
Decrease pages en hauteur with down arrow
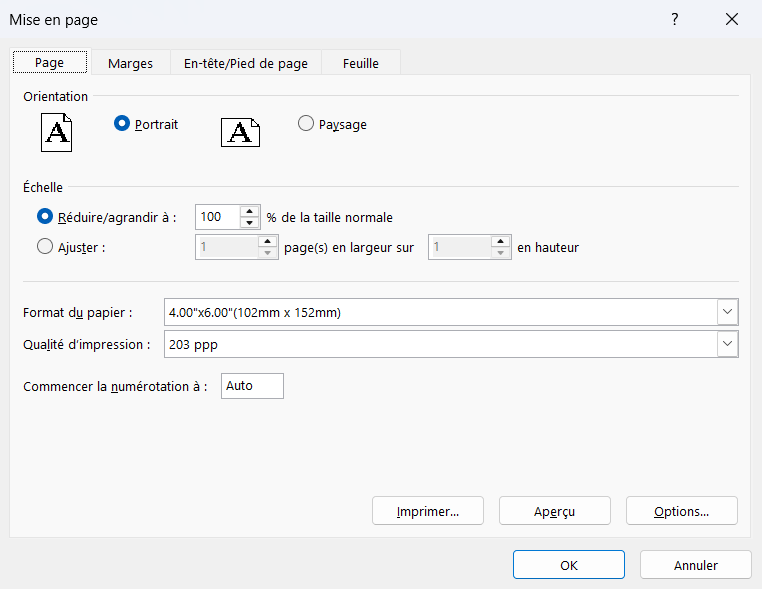click(500, 253)
